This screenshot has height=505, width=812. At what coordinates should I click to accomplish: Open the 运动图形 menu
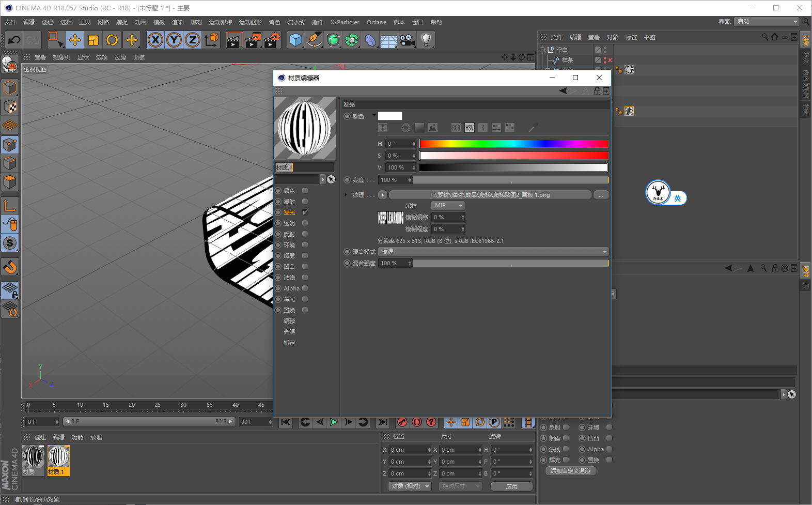[251, 22]
